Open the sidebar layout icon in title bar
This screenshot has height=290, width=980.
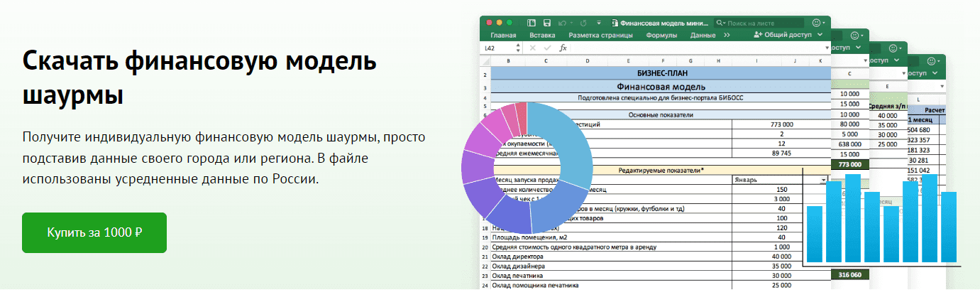532,23
